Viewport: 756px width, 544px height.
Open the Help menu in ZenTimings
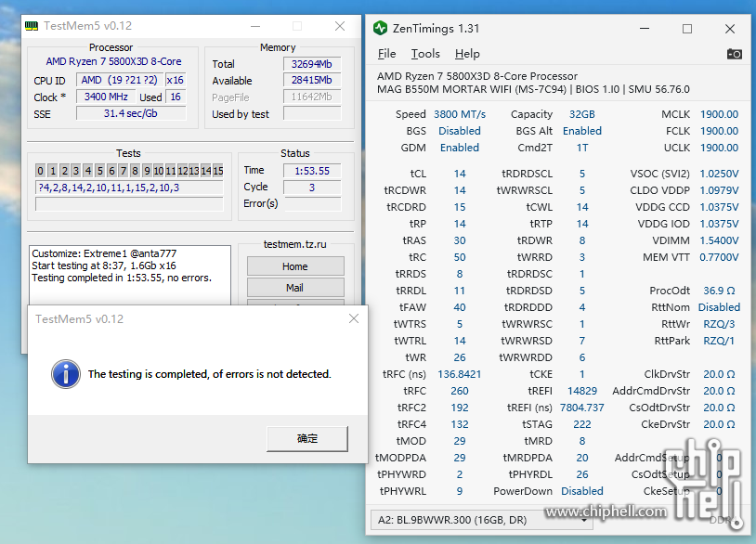[467, 54]
